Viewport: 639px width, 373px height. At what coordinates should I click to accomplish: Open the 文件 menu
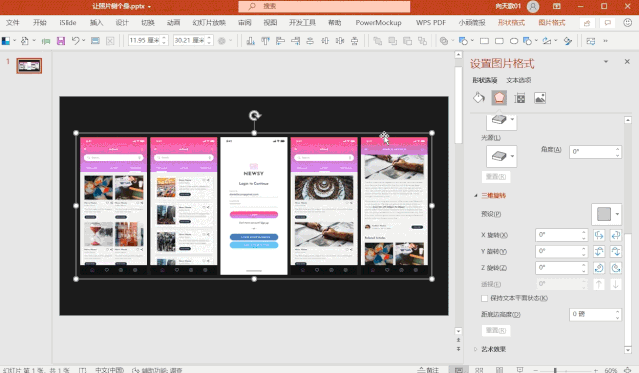(x=13, y=23)
